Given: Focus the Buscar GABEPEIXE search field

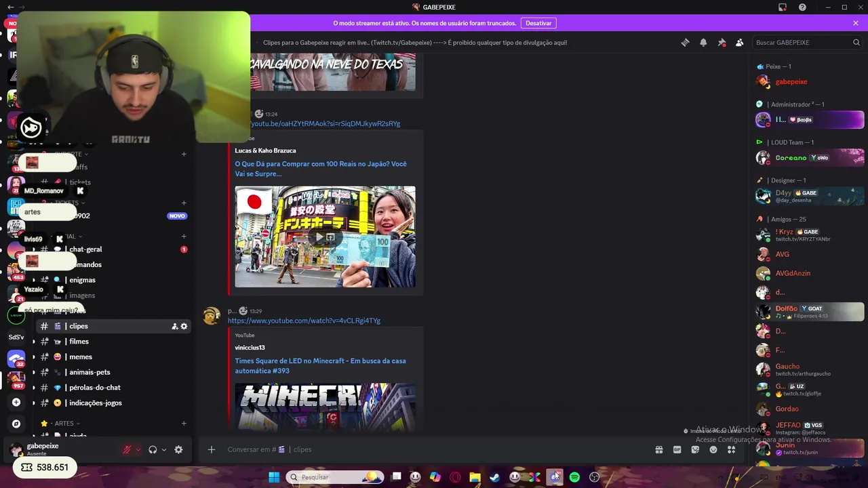Looking at the screenshot, I should pos(806,42).
